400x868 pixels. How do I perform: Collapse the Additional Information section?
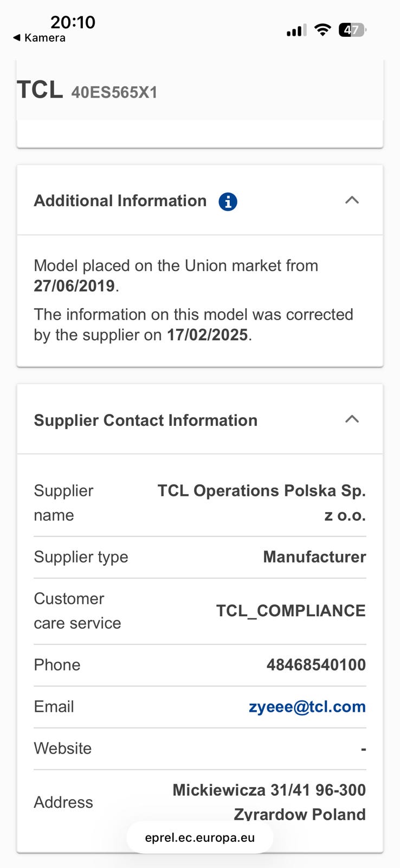click(x=352, y=200)
